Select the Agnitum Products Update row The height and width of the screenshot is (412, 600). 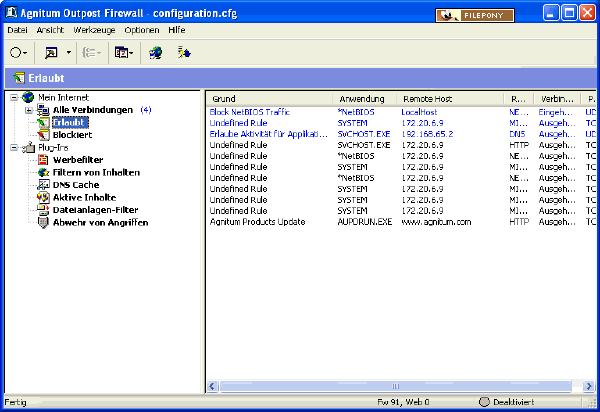(x=401, y=222)
